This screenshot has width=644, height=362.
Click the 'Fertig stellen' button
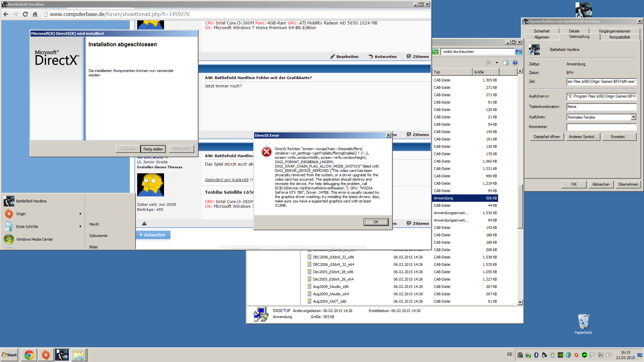point(153,149)
